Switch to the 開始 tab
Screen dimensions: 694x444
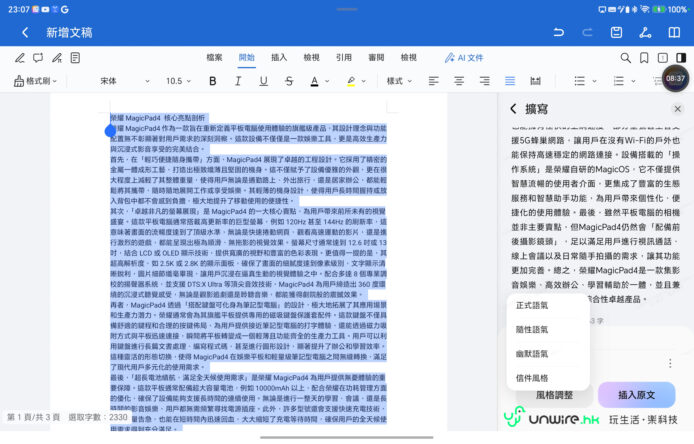pos(247,58)
